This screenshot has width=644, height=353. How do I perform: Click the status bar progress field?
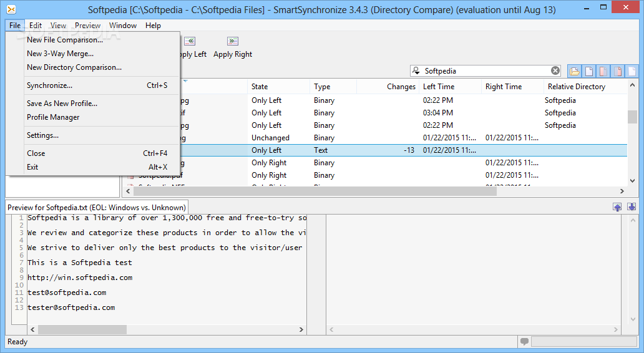click(583, 342)
